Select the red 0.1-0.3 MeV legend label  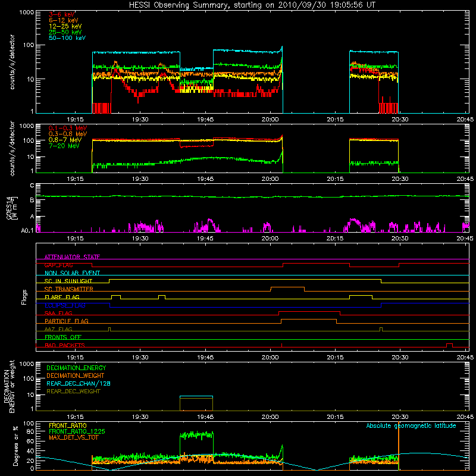click(x=68, y=128)
